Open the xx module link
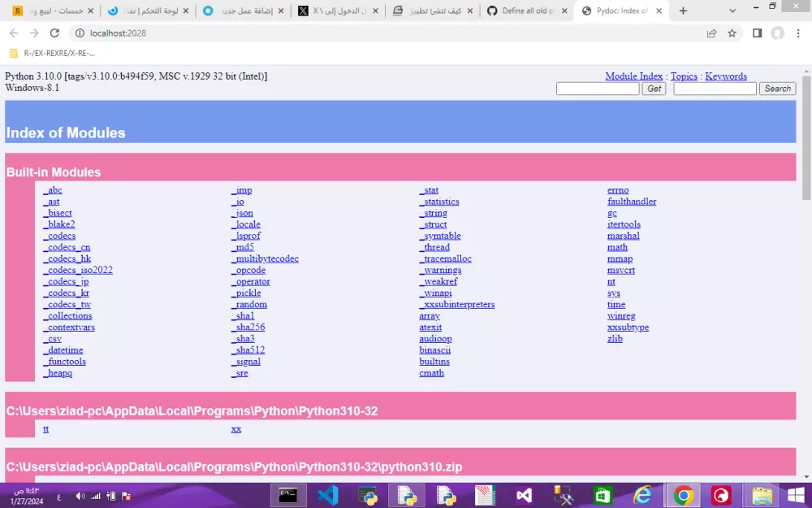Viewport: 812px width, 508px height. click(236, 428)
